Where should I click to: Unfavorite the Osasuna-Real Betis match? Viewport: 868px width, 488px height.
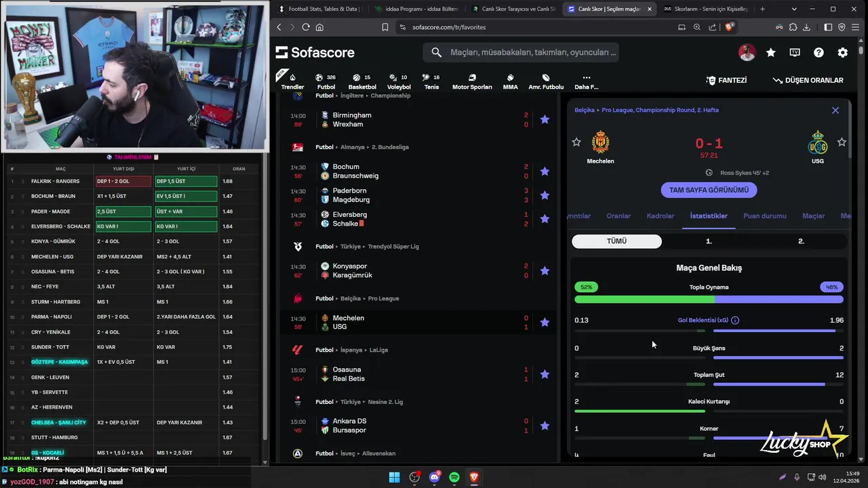(545, 374)
